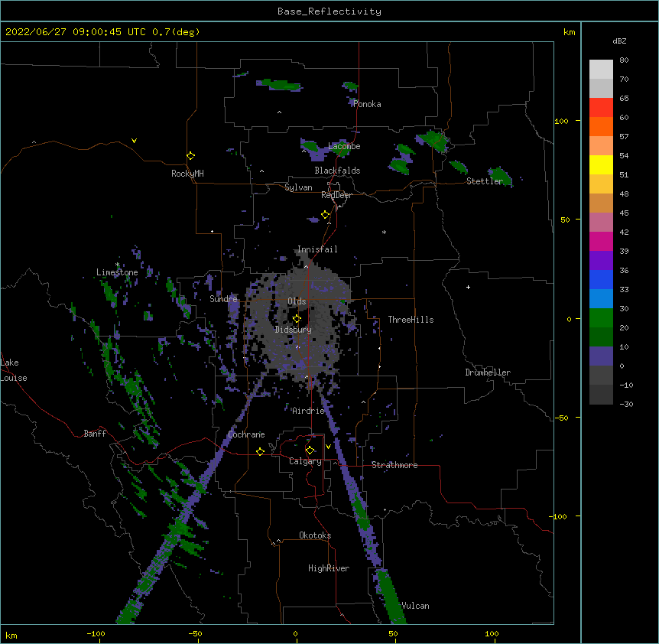Viewport: 659px width, 644px height.
Task: Click the -30 value in the dBZ legend
Action: [626, 404]
